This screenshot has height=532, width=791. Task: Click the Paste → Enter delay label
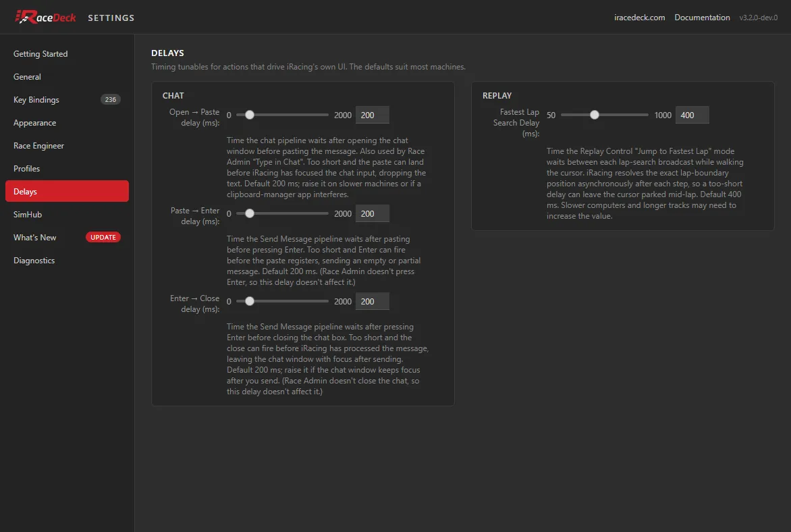(x=195, y=216)
